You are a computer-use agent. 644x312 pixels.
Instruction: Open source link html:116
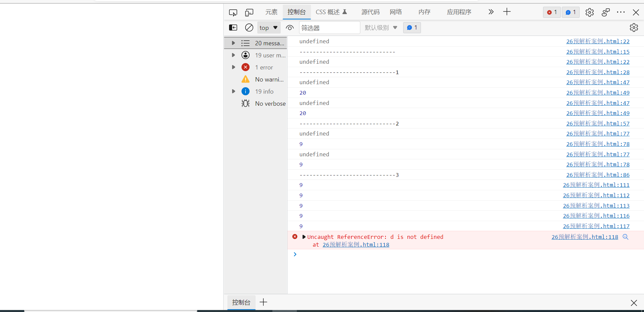click(x=596, y=216)
